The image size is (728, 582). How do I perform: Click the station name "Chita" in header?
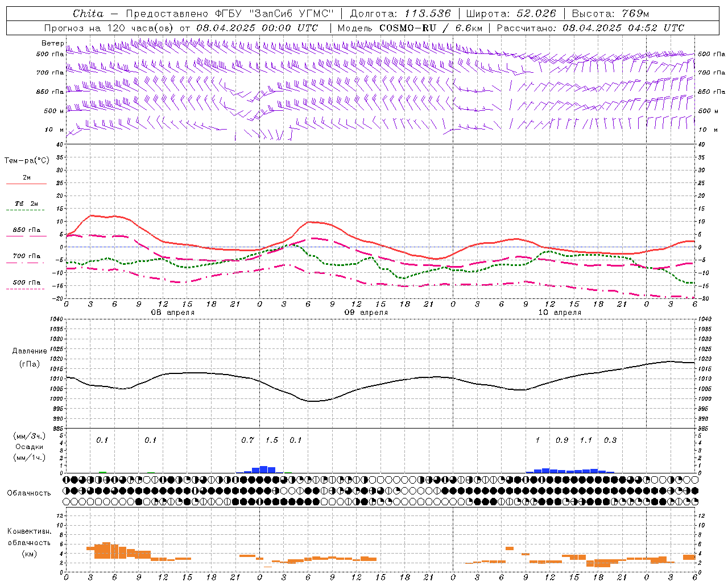[88, 14]
